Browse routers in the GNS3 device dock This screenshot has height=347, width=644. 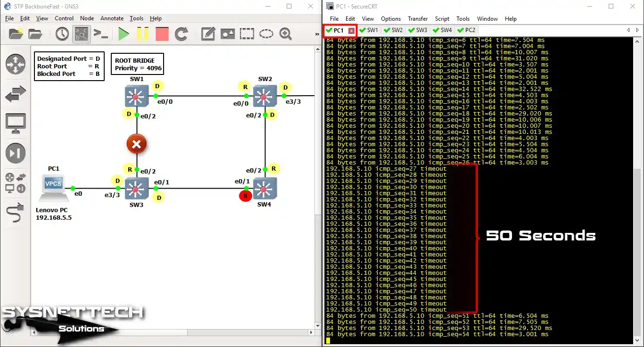click(x=16, y=64)
